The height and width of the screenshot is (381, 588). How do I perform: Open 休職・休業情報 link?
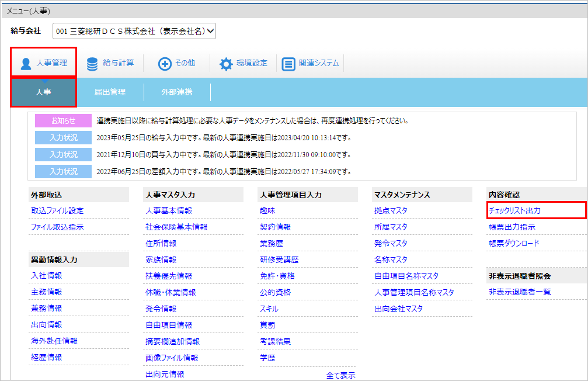[x=171, y=292]
